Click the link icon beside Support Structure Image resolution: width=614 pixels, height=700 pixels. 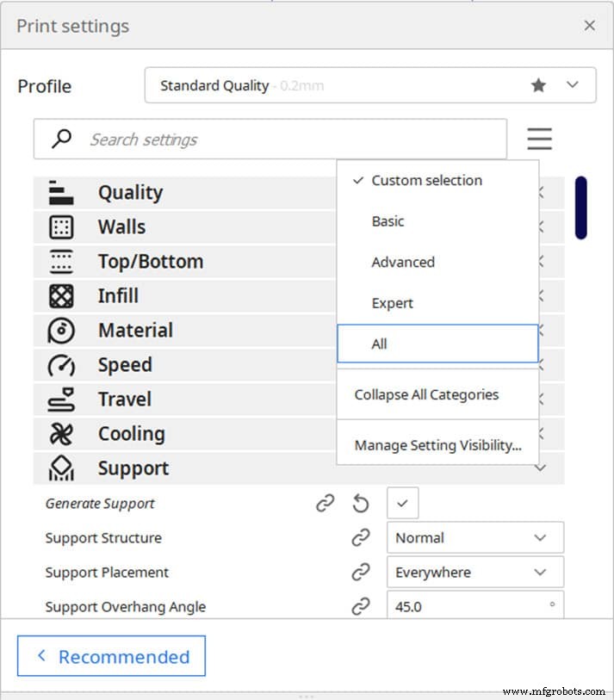coord(361,537)
